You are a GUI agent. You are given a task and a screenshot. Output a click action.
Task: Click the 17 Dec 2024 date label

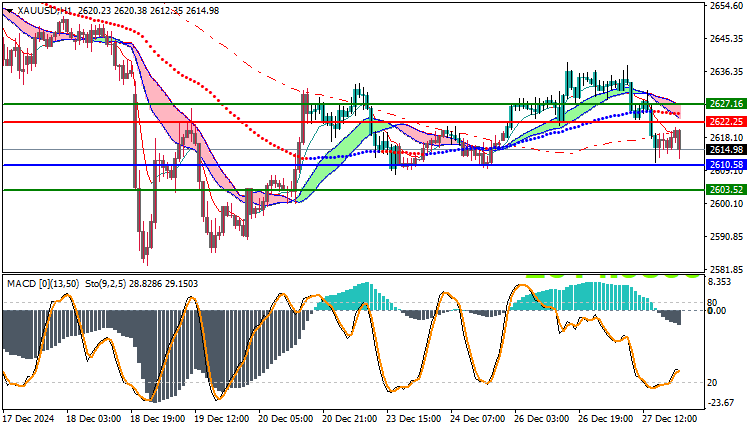point(29,419)
